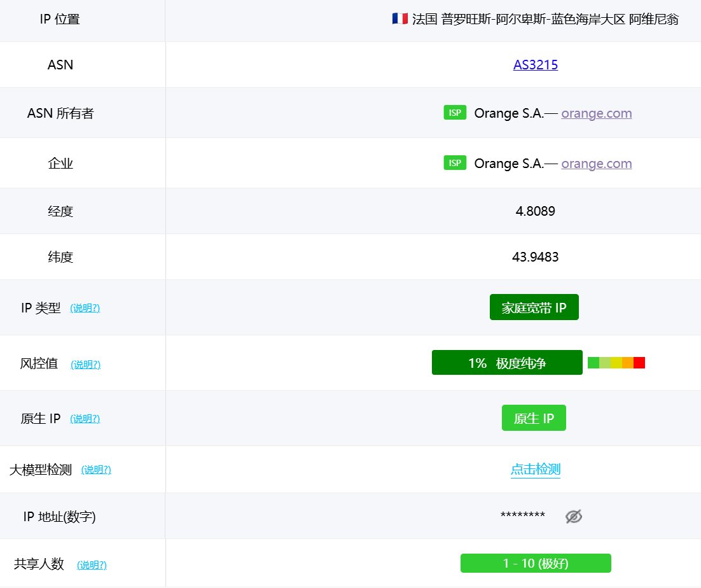This screenshot has width=701, height=588.
Task: Click ISP badge in ASN 所有者 row
Action: [455, 113]
